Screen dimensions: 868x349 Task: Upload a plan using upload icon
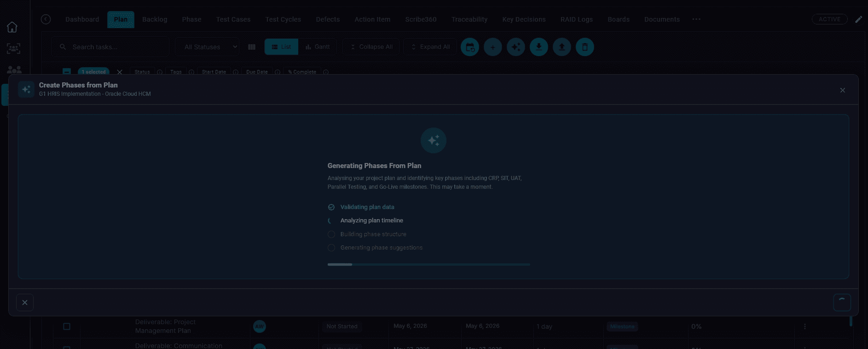click(x=562, y=47)
